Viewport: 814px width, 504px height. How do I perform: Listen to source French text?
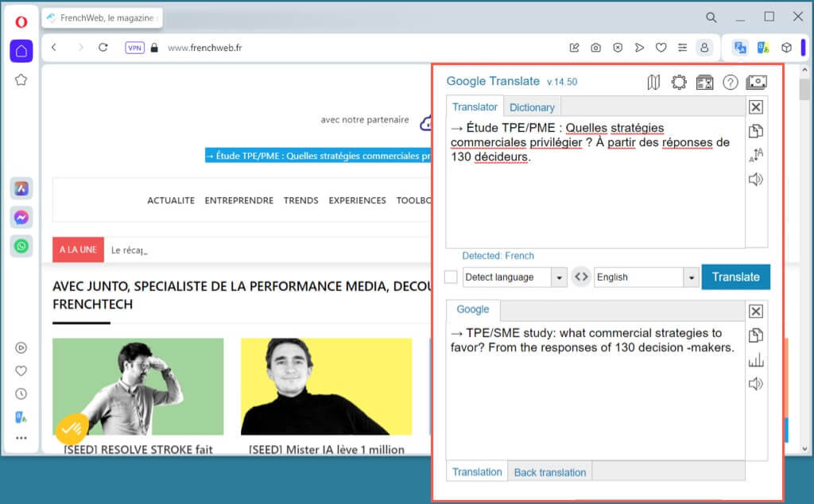756,180
